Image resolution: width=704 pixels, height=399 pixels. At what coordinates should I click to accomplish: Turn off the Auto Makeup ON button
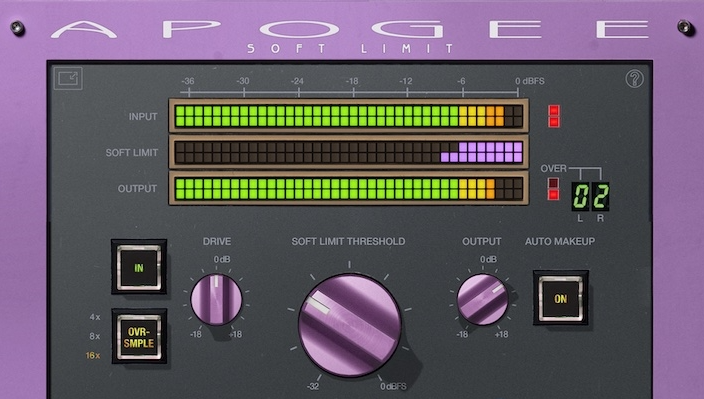560,298
